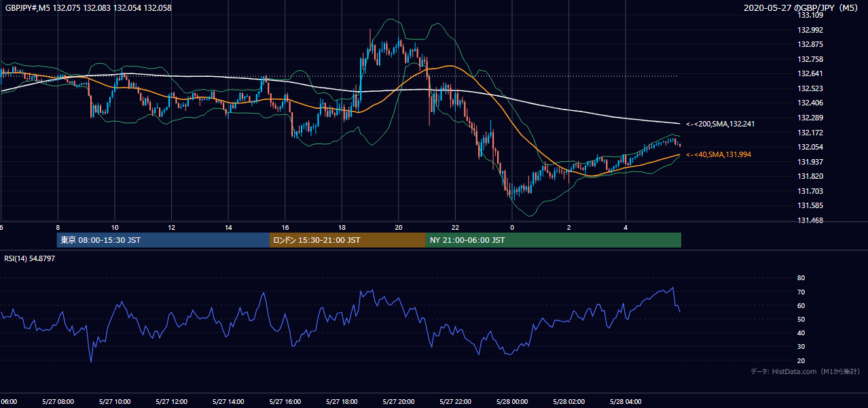This screenshot has width=868, height=408.
Task: Click hour marker 14 under the price chart
Action: coord(228,228)
